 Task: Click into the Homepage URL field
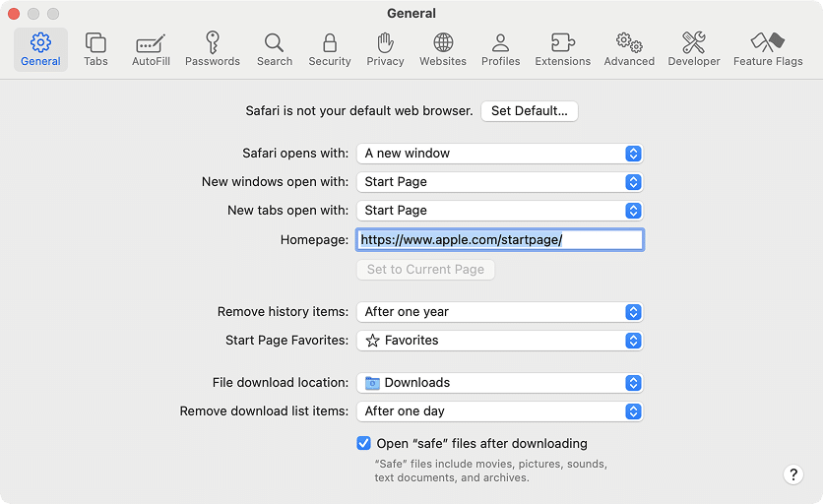500,240
